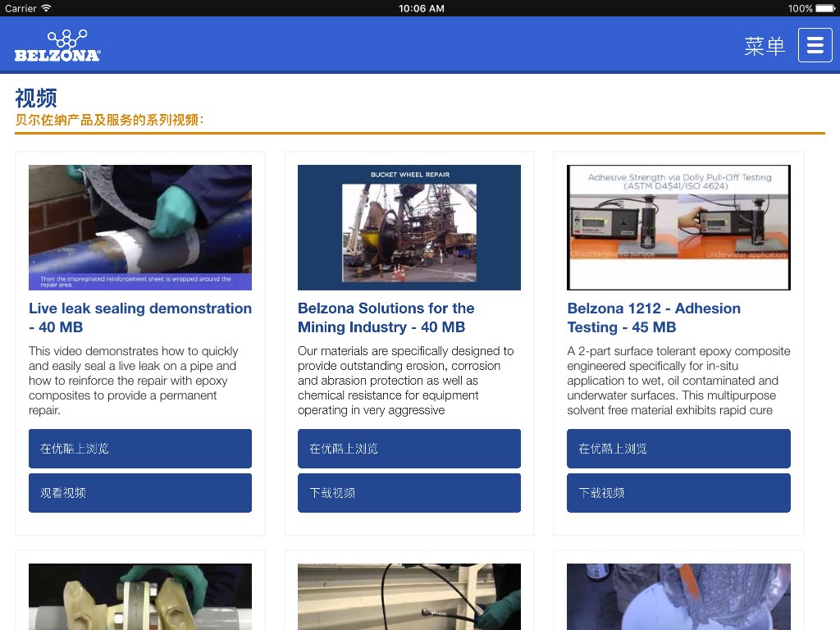840x630 pixels.
Task: Open Live leak sealing demonstration title link
Action: point(140,317)
